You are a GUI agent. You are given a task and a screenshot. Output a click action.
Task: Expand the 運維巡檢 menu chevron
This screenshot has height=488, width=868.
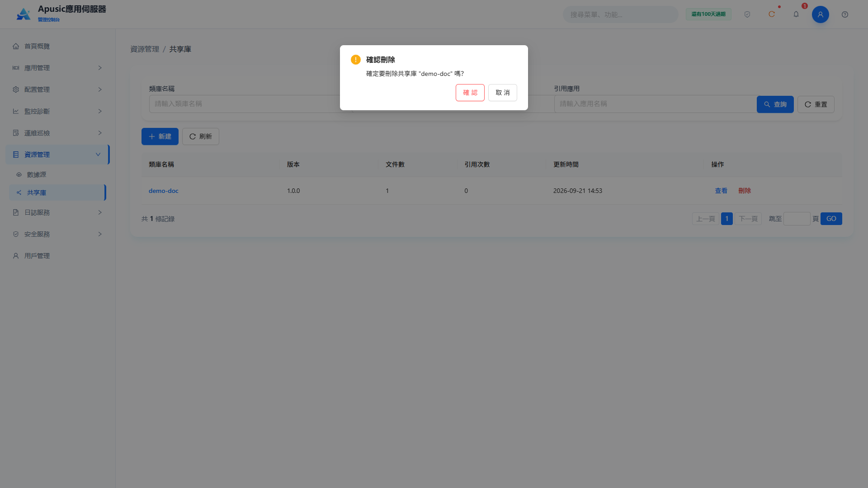[100, 133]
